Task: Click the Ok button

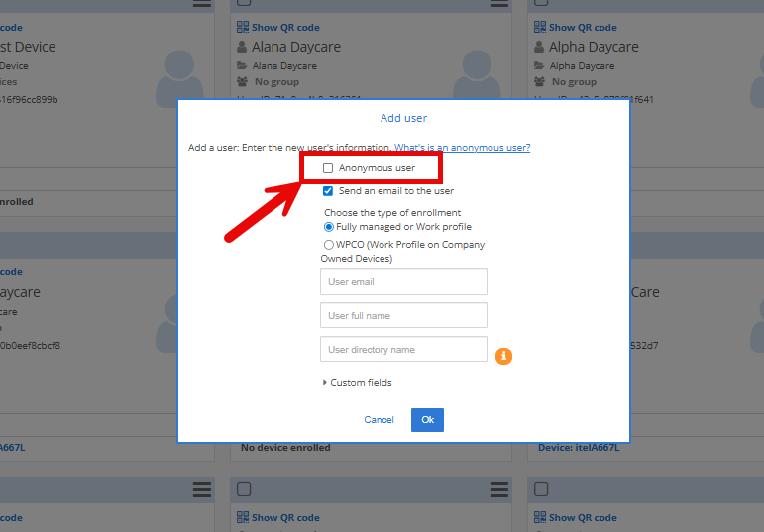Action: pos(427,420)
